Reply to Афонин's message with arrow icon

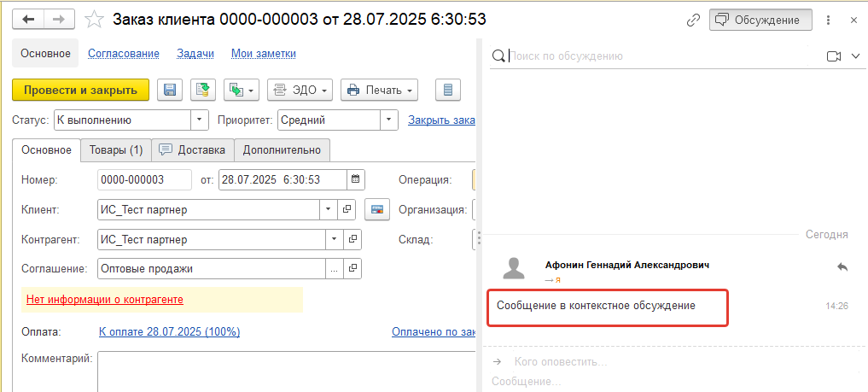coord(842,266)
